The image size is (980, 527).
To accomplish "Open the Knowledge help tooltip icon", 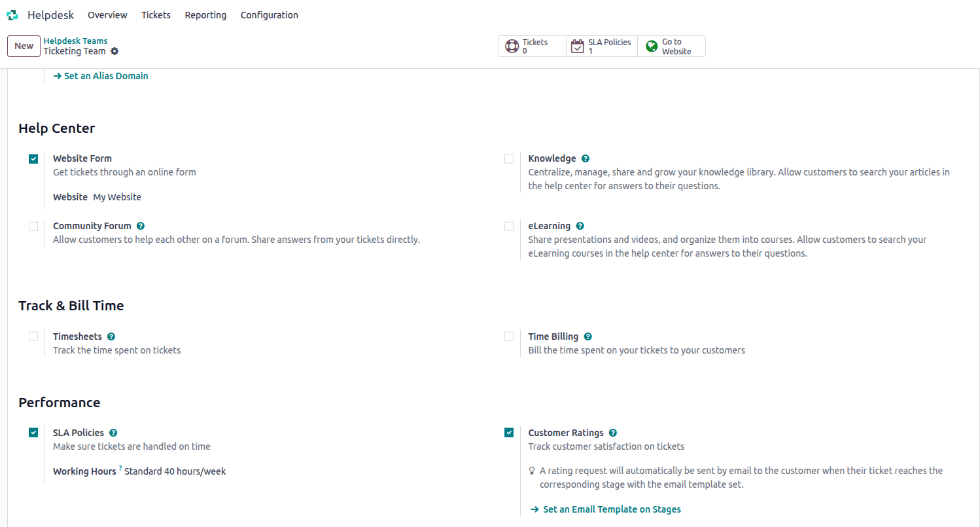I will 585,158.
